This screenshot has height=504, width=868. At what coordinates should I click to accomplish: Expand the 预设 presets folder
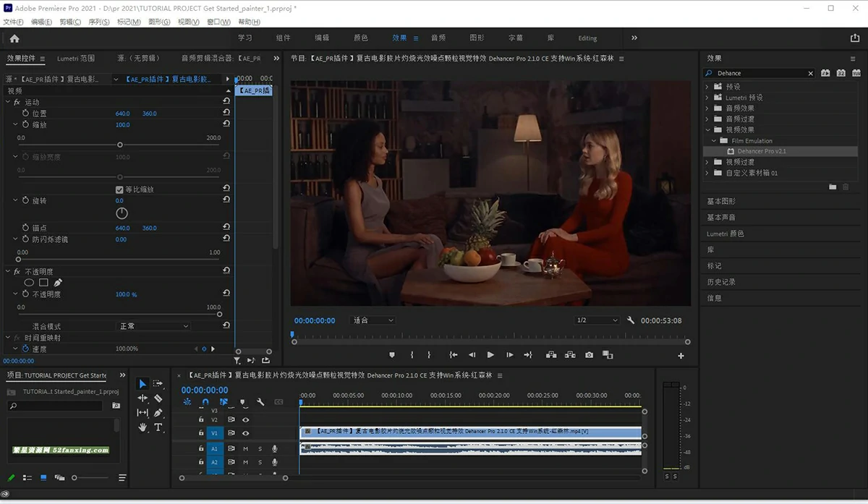(707, 87)
